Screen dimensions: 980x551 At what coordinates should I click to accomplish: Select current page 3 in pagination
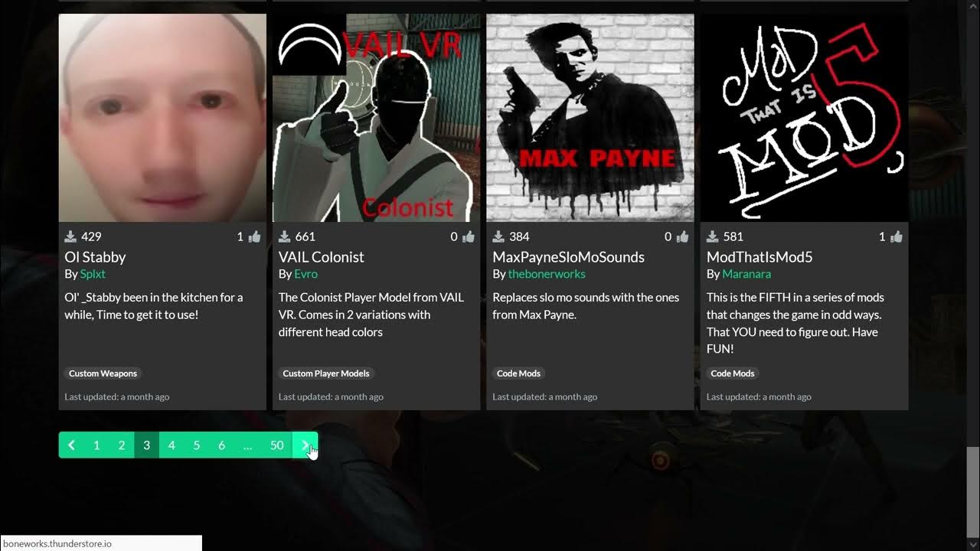tap(146, 445)
